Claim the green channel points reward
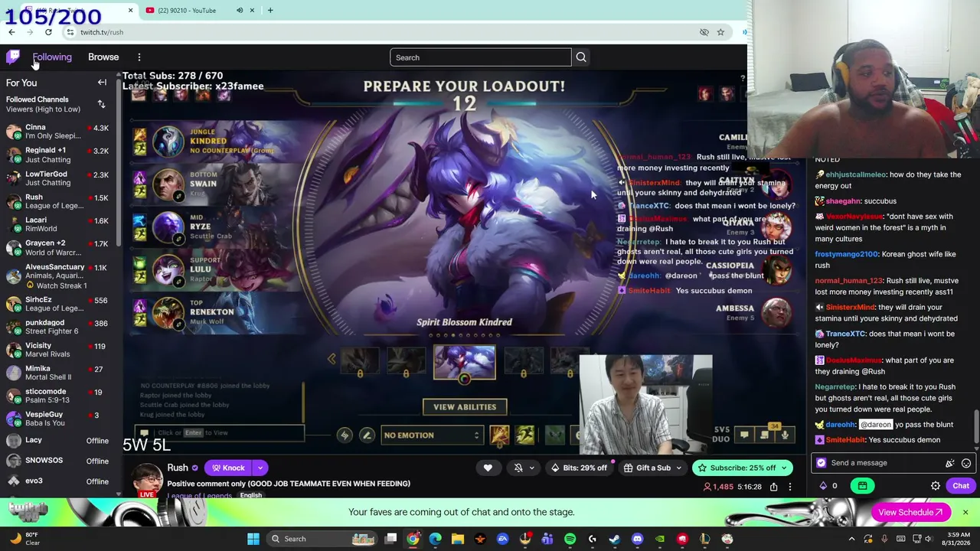Viewport: 980px width, 551px height. click(862, 486)
